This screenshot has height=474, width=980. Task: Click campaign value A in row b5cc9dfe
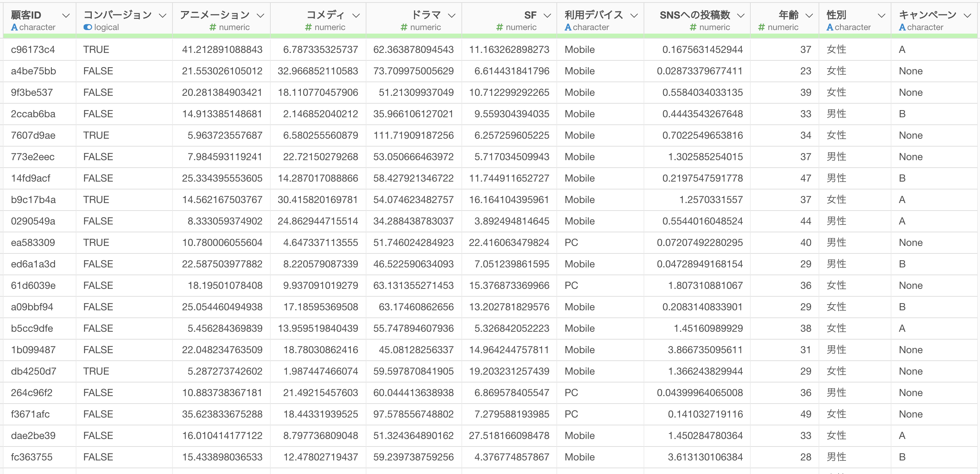(902, 329)
